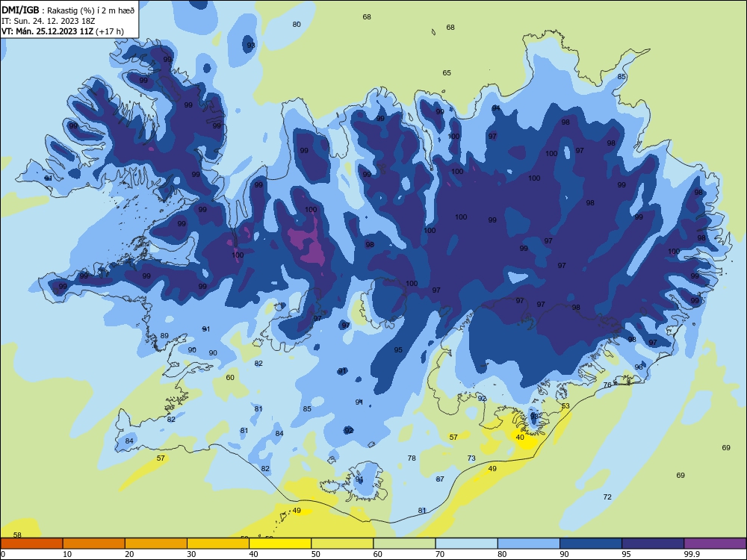Screen dimensions: 747x560
Task: Click the 30–40 golden legend swatch
Action: pyautogui.click(x=218, y=544)
